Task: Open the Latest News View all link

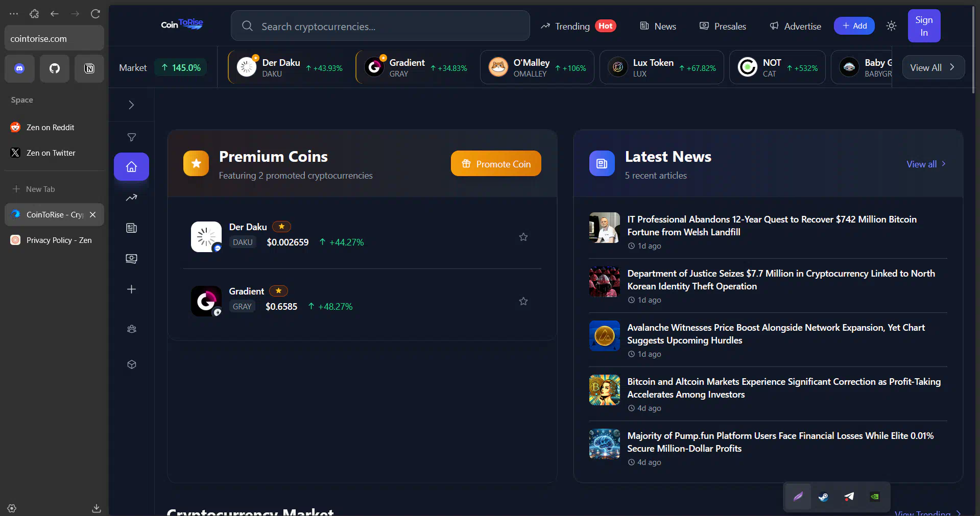Action: coord(925,164)
